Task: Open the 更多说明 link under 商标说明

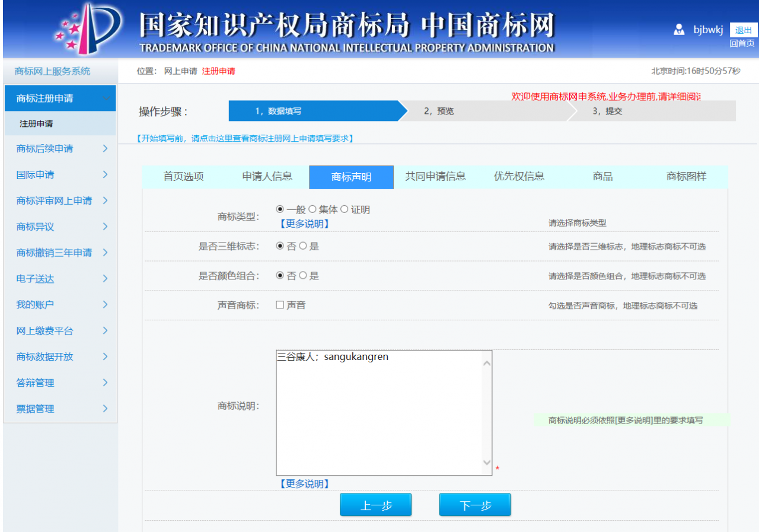Action: coord(304,483)
